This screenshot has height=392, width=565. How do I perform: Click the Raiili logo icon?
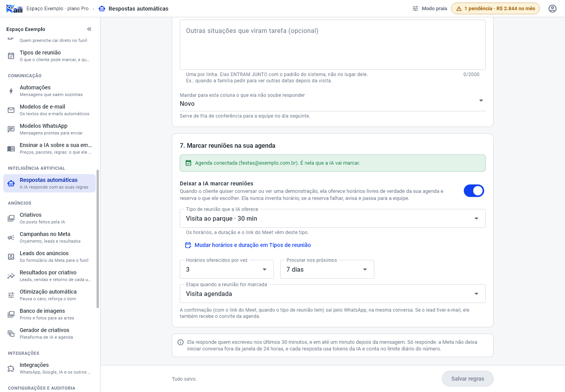[x=15, y=9]
